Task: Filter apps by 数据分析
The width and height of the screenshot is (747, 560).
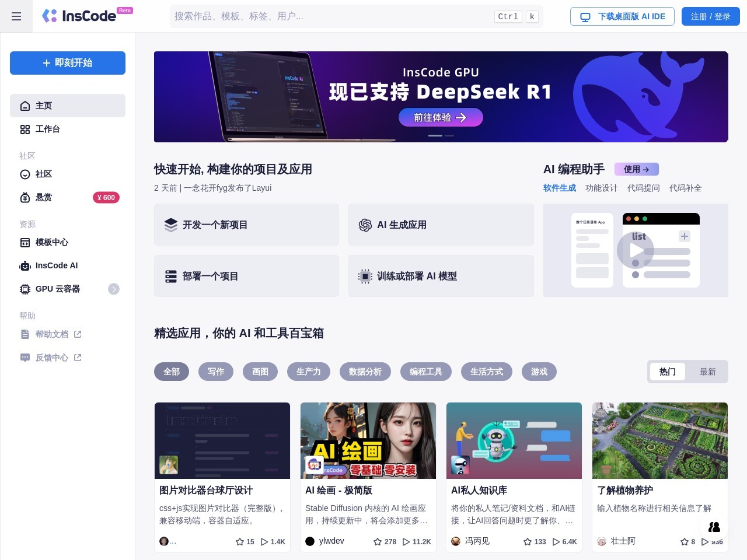Action: coord(365,372)
